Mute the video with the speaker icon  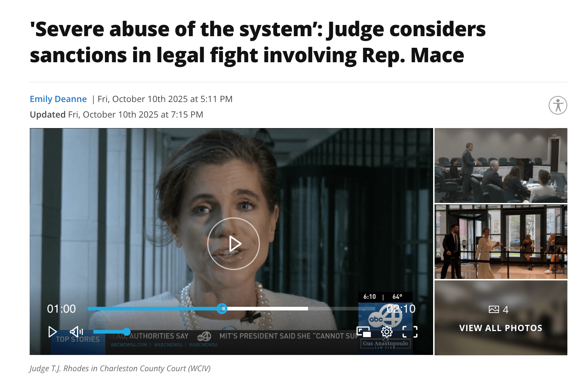(76, 331)
